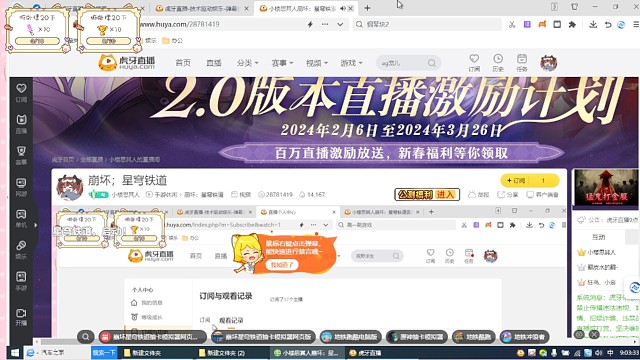Click the Huya logo in the header
Screen dimensions: 640x360
[127, 62]
